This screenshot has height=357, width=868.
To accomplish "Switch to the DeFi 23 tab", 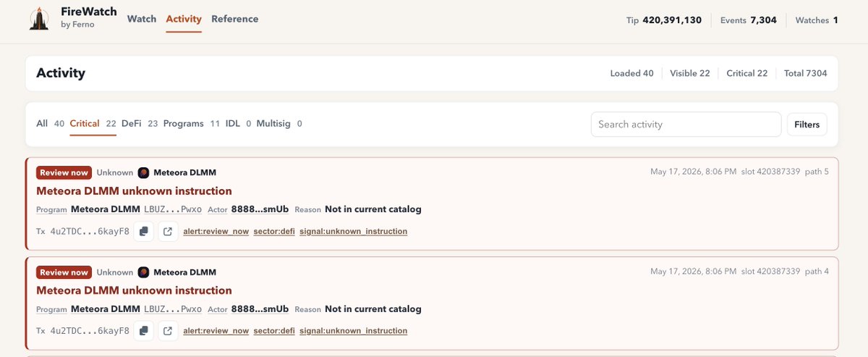I will pos(140,124).
